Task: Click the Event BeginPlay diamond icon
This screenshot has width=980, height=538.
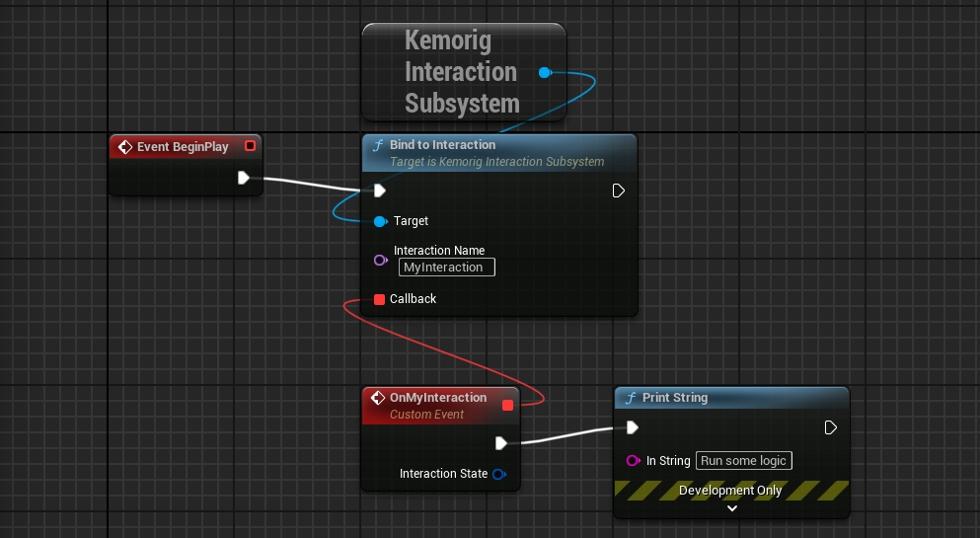Action: click(125, 147)
